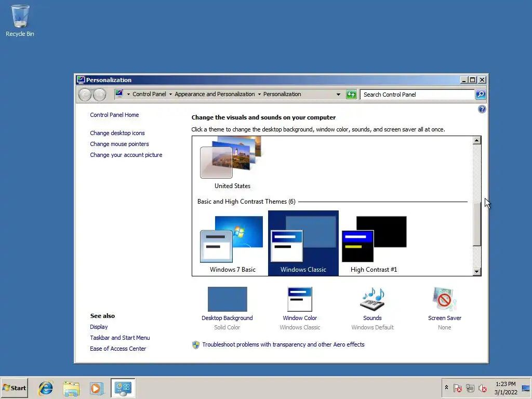Click the Control Panel taskbar button
This screenshot has width=532, height=399.
(x=123, y=388)
